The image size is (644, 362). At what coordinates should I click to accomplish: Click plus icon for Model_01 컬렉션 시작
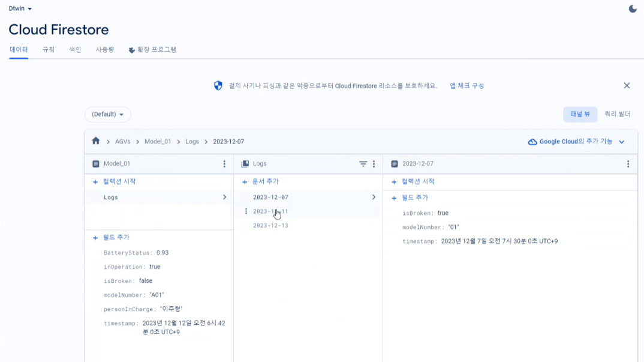click(x=95, y=182)
